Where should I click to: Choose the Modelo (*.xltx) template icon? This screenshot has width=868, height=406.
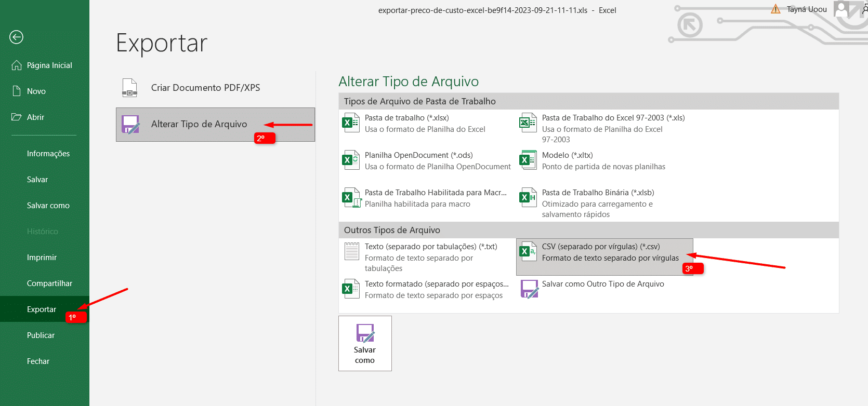tap(528, 160)
